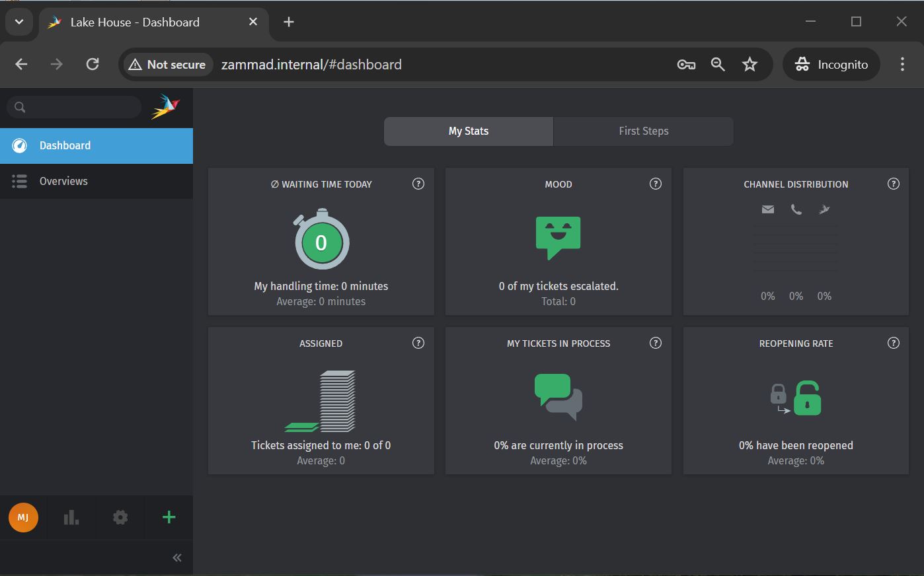This screenshot has height=576, width=924.
Task: Show help for Reopening Rate card
Action: pyautogui.click(x=893, y=343)
